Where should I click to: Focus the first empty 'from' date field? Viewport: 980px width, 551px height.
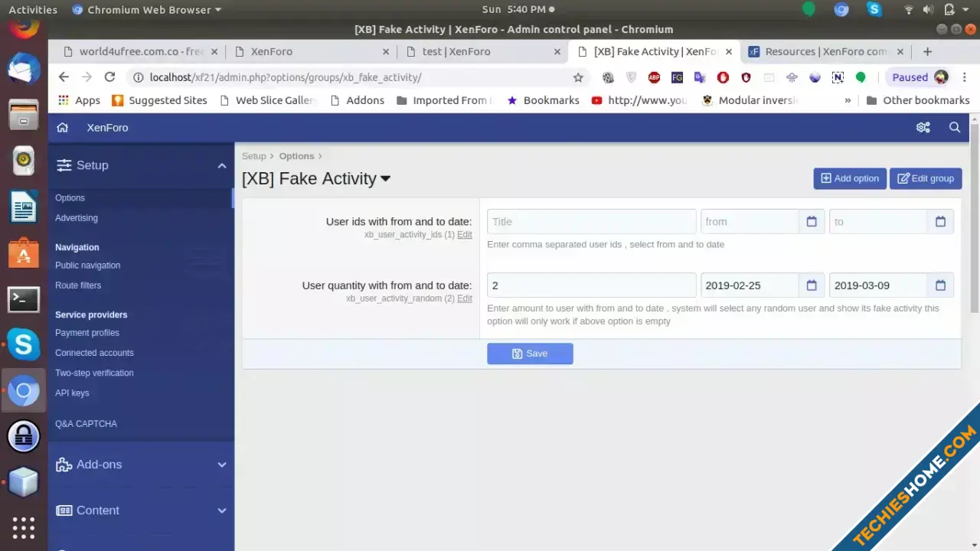750,222
